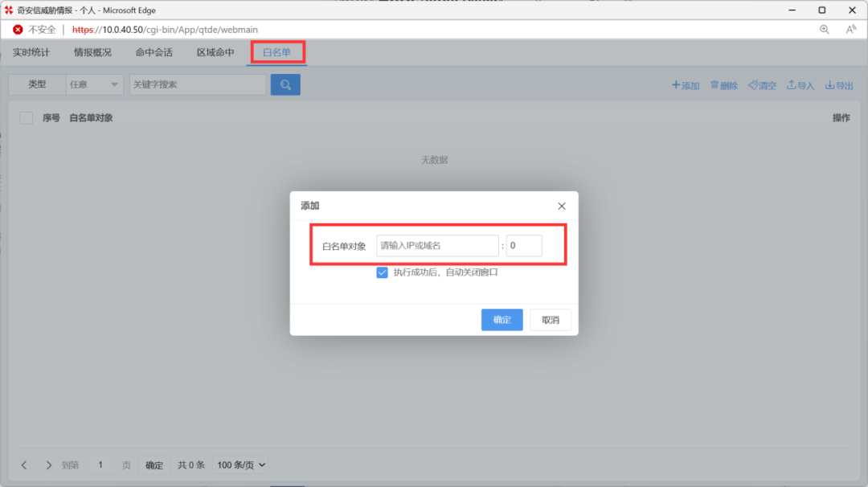Click the 共 0 条 total count text
This screenshot has width=868, height=487.
point(191,465)
